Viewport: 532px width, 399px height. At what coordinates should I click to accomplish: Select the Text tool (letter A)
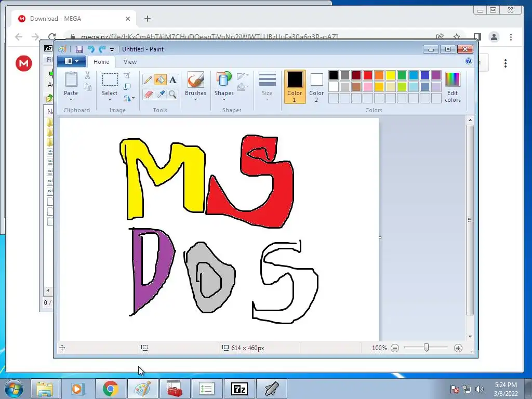click(x=172, y=79)
